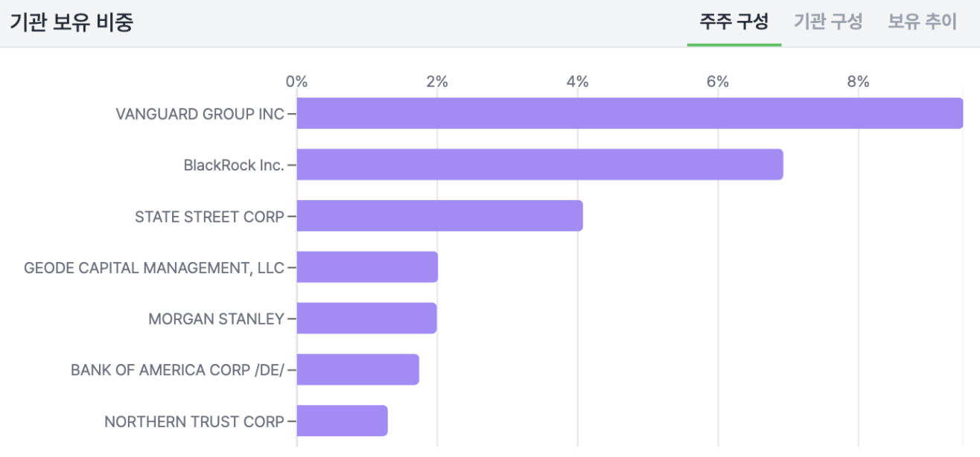Viewport: 980px width, 457px height.
Task: Click the 8% axis label
Action: click(x=858, y=82)
